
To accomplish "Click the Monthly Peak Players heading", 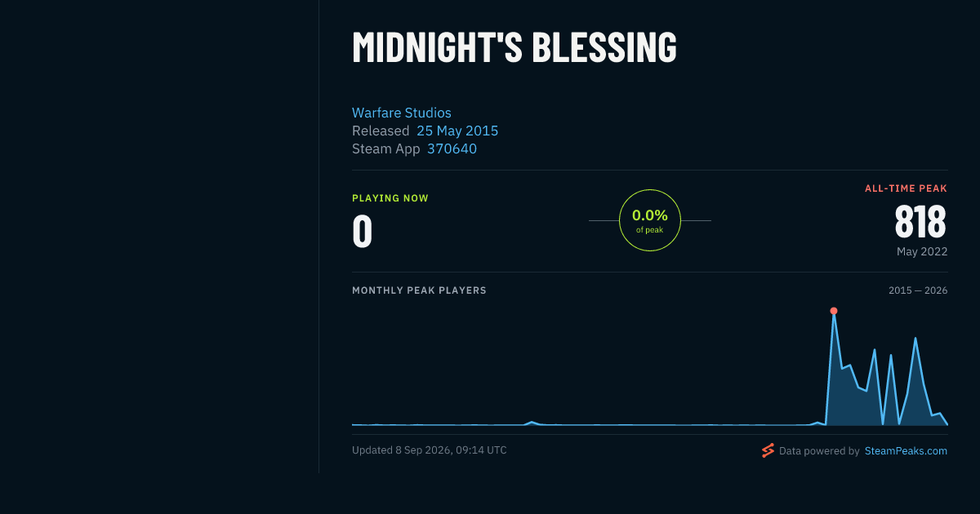I will [x=419, y=290].
